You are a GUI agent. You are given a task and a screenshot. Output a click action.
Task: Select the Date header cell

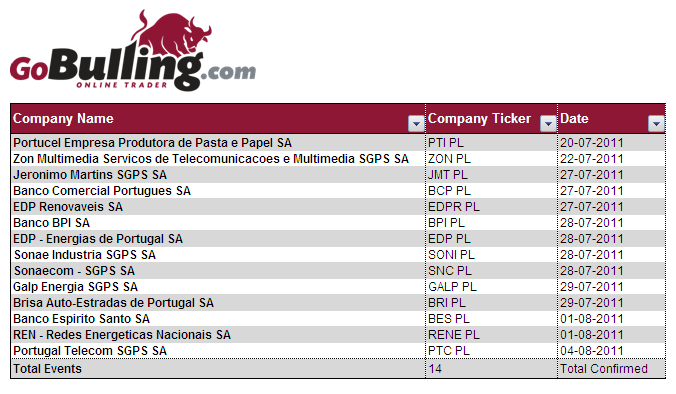point(611,119)
